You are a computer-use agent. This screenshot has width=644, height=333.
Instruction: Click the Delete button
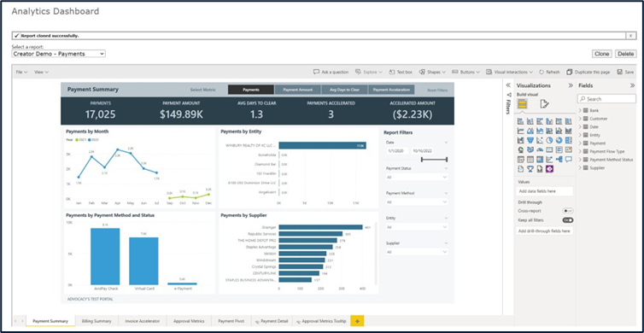pos(625,54)
